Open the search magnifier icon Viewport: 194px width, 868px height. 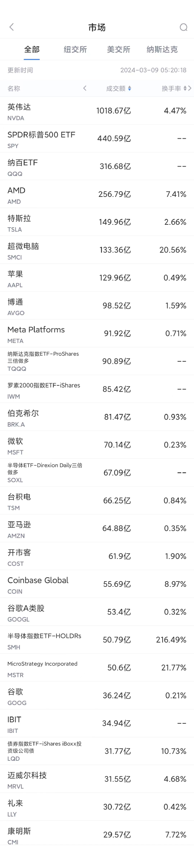tap(183, 27)
